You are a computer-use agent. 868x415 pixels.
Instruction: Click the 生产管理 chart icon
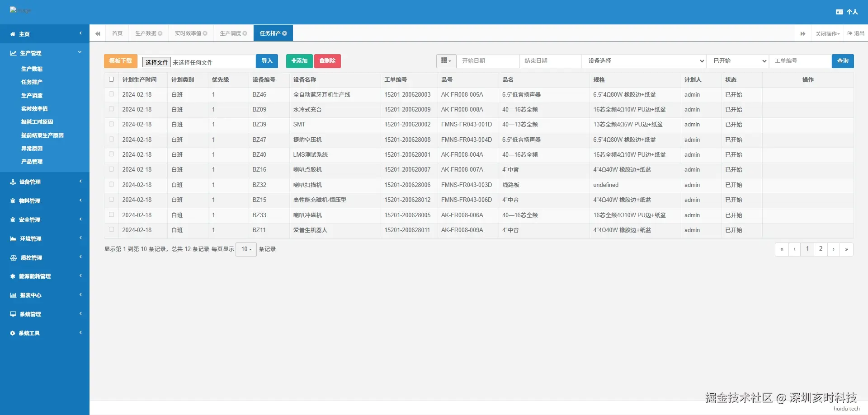pos(13,53)
